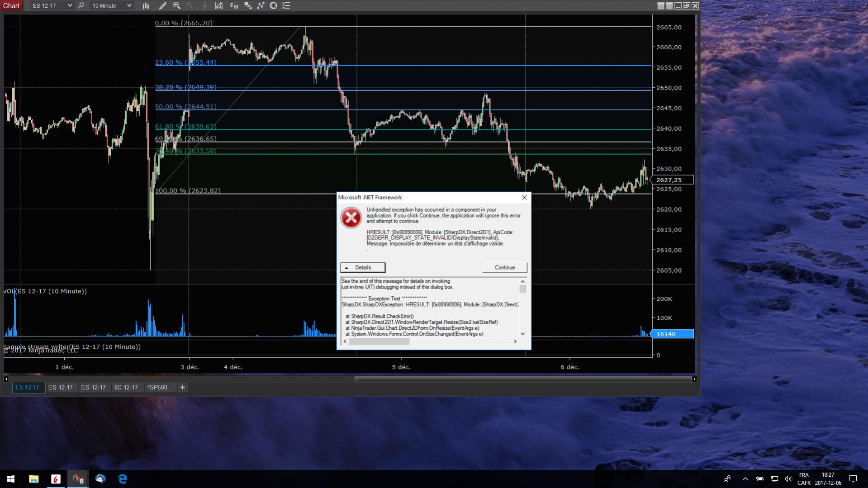Screen dimensions: 868x488
Task: Click the exception details horizontal scrollbar thumb
Action: [x=379, y=341]
